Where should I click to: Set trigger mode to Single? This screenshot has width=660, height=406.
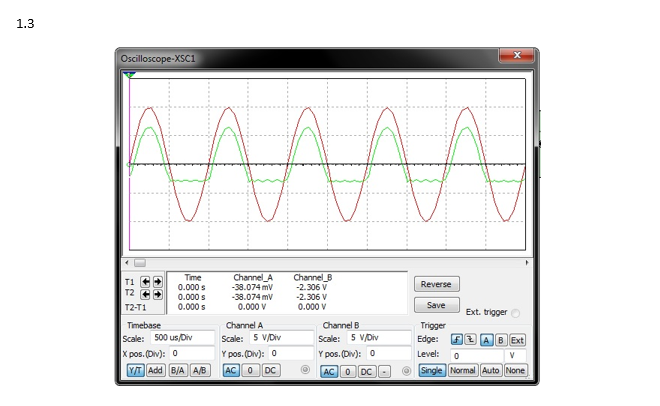tap(432, 370)
